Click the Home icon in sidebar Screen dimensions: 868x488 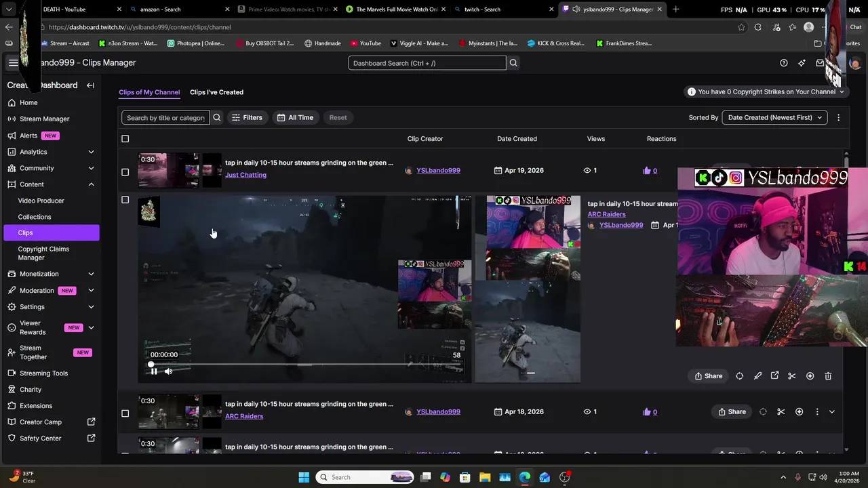point(12,102)
